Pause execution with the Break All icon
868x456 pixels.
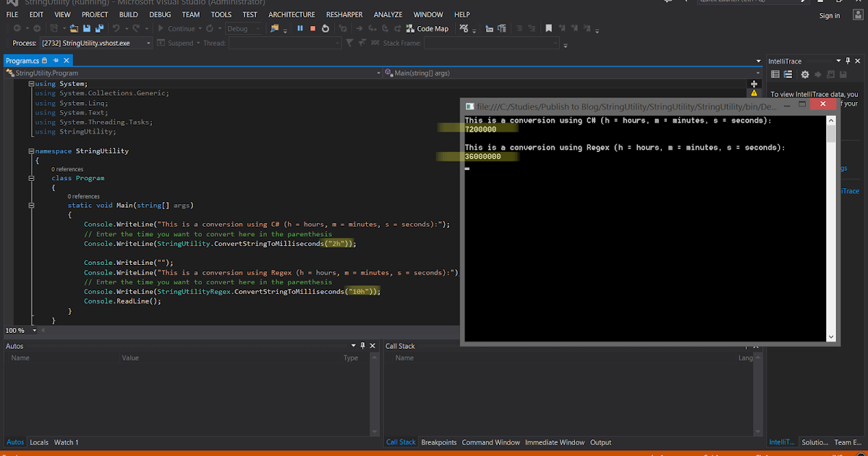[300, 28]
